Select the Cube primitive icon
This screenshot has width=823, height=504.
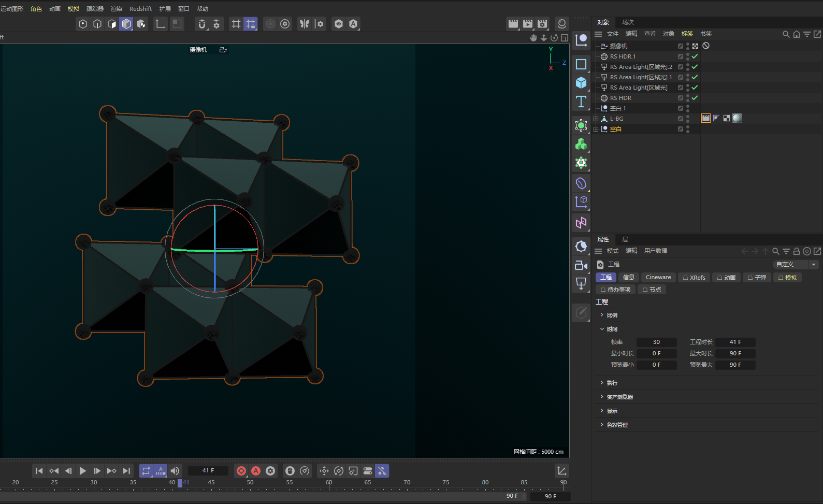point(581,83)
